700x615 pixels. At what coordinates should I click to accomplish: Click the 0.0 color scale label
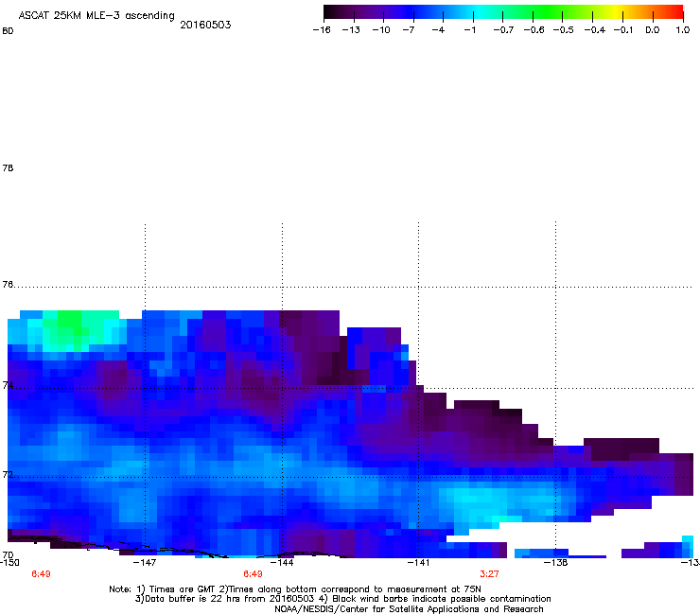point(653,30)
